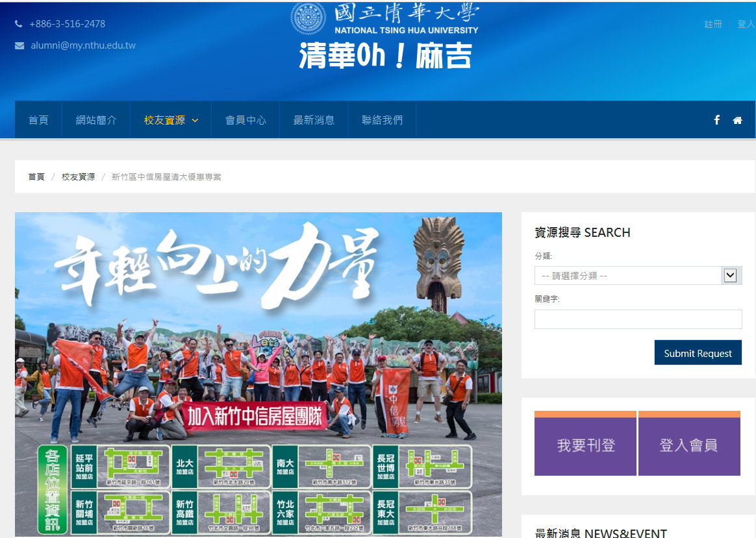
Task: Click the 首頁 breadcrumb link
Action: point(36,177)
